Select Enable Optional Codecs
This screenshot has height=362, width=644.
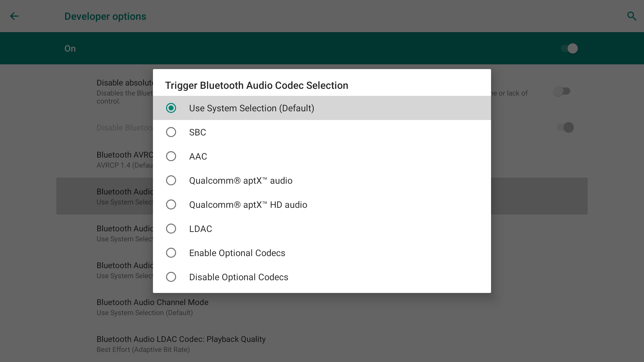[x=322, y=253]
